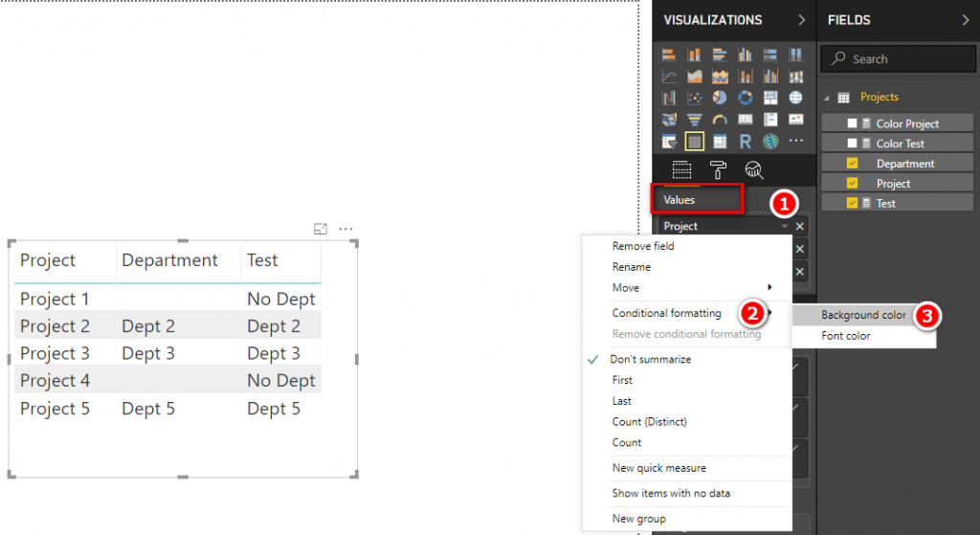Select the Treemap visualization
The height and width of the screenshot is (535, 980).
click(x=770, y=98)
